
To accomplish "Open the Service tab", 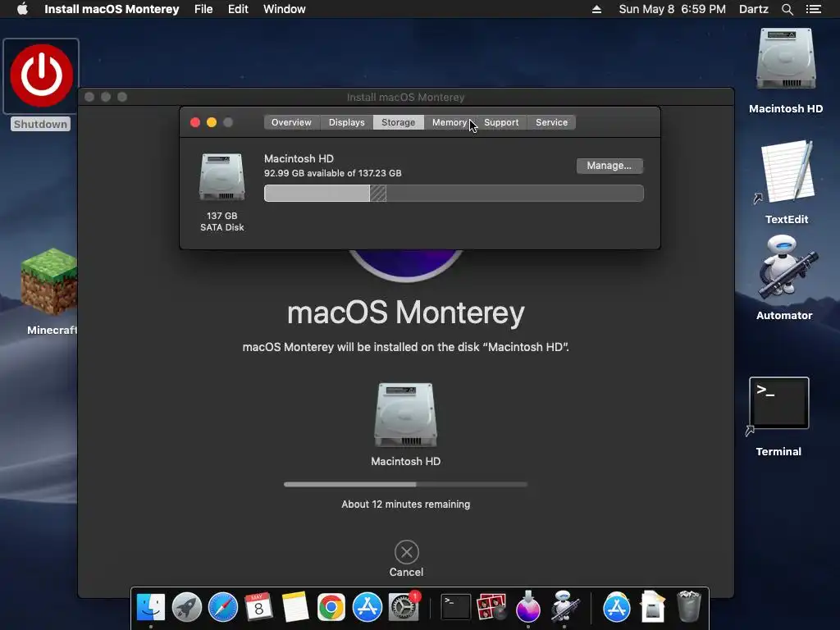I will pos(552,122).
